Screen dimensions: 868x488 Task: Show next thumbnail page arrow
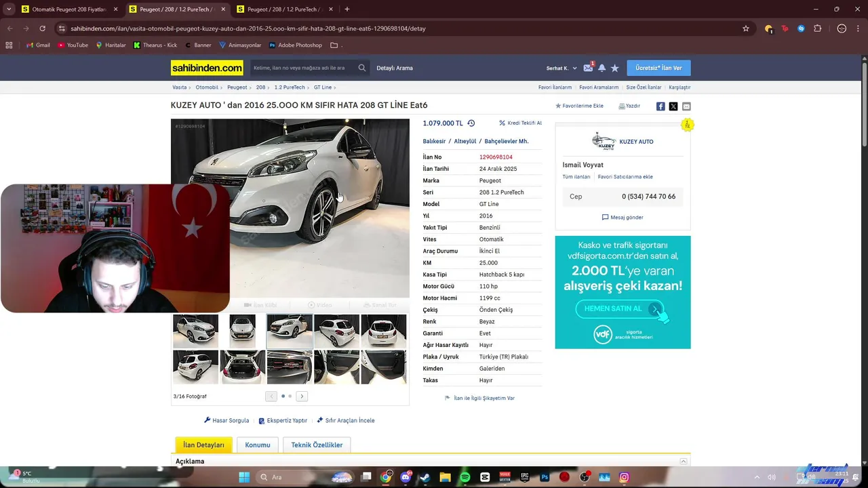click(x=302, y=396)
